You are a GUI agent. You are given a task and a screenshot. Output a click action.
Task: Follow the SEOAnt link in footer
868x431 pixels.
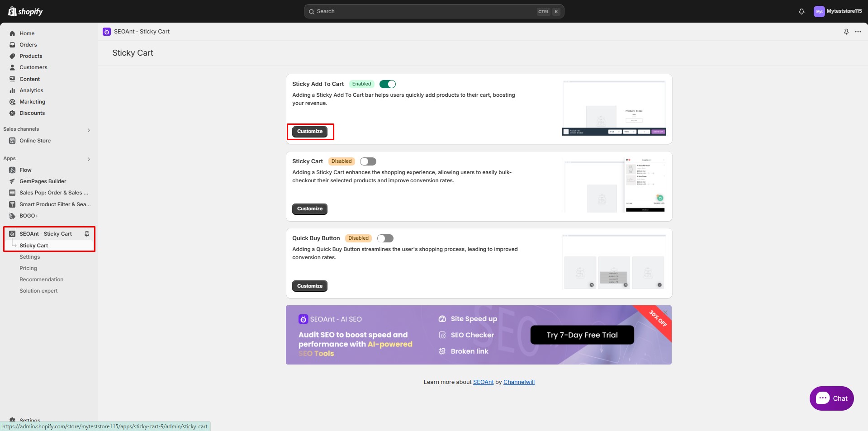484,382
